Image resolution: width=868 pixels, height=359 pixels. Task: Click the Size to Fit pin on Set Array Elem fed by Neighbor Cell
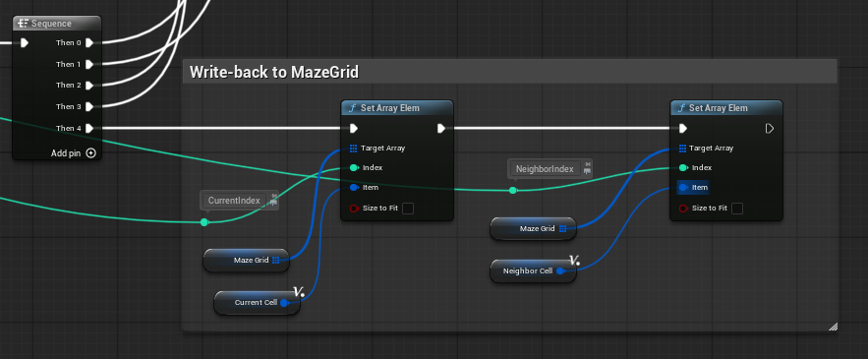coord(683,209)
